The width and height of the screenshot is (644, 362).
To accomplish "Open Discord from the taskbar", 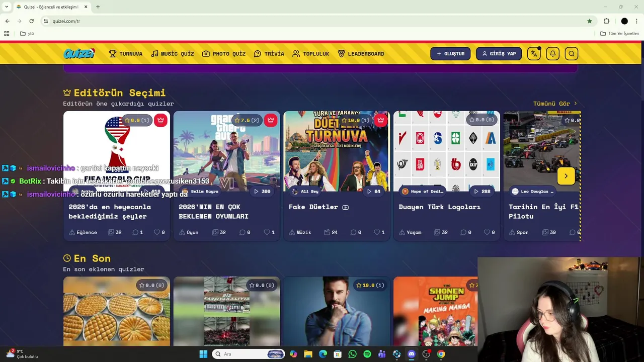I will (x=411, y=354).
